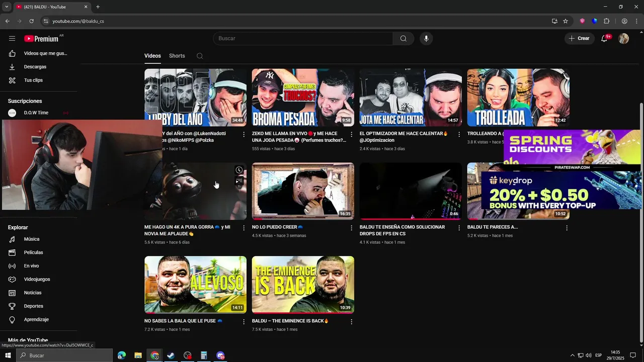Open options for BALDU TE PARECES A
The image size is (644, 362).
pos(567,228)
